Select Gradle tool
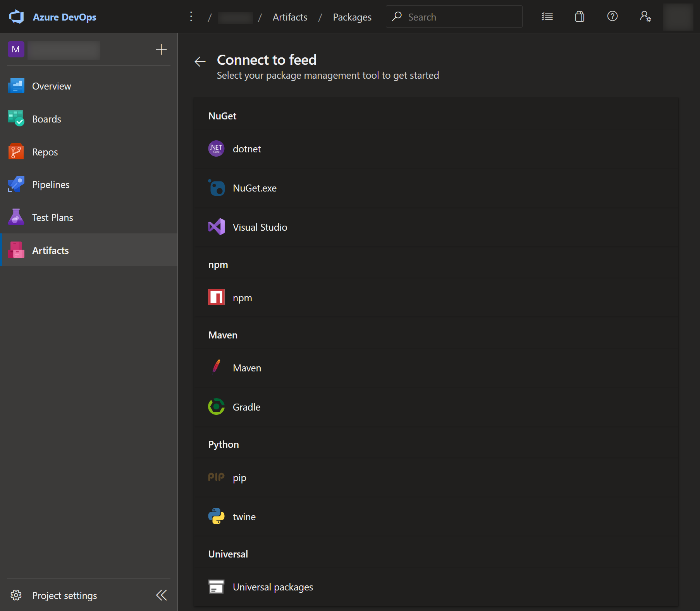 tap(436, 407)
